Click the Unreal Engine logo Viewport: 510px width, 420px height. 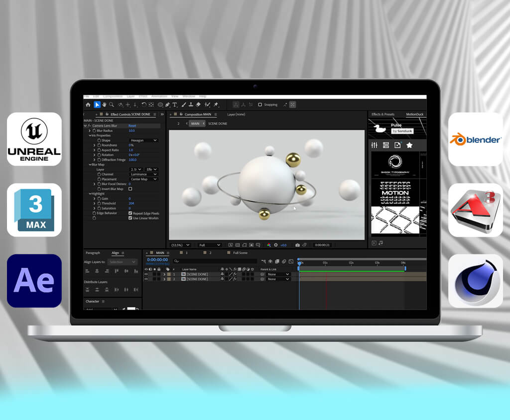[34, 139]
